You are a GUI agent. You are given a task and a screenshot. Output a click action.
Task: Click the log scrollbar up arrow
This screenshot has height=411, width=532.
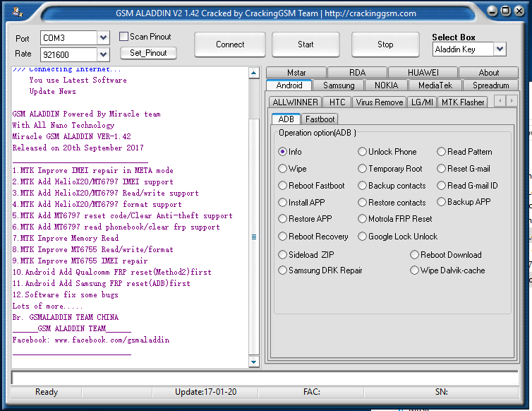[254, 73]
